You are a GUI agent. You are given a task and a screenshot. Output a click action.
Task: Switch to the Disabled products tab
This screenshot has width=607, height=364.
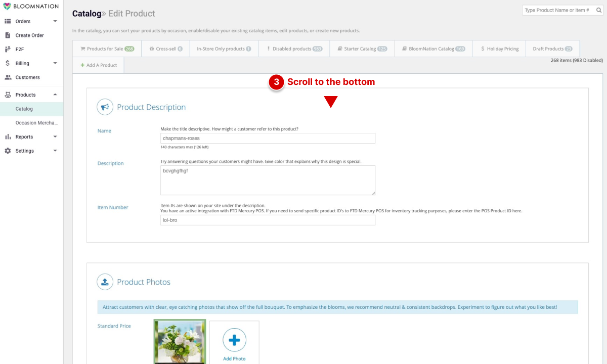(x=294, y=49)
